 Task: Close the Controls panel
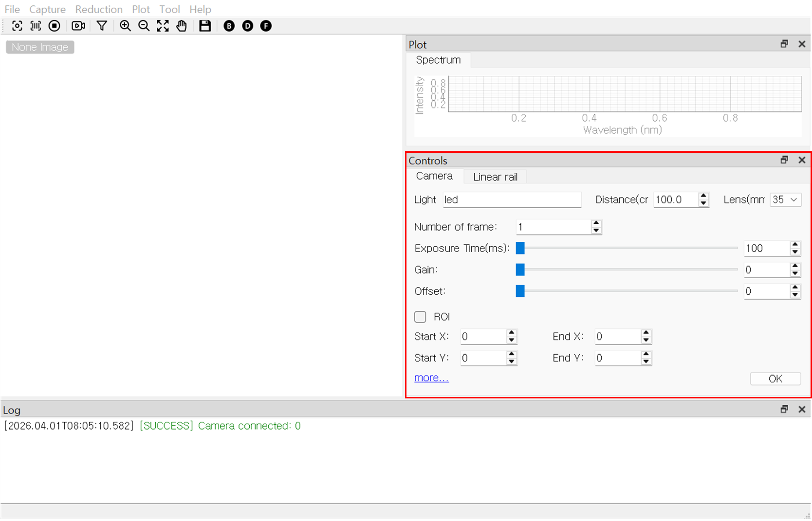(x=802, y=160)
